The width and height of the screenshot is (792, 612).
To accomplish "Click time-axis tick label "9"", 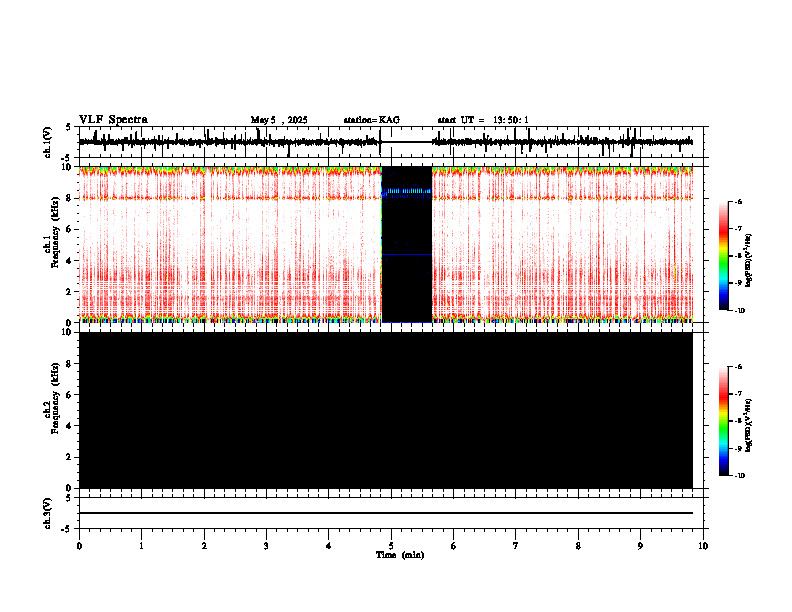I will 640,546.
